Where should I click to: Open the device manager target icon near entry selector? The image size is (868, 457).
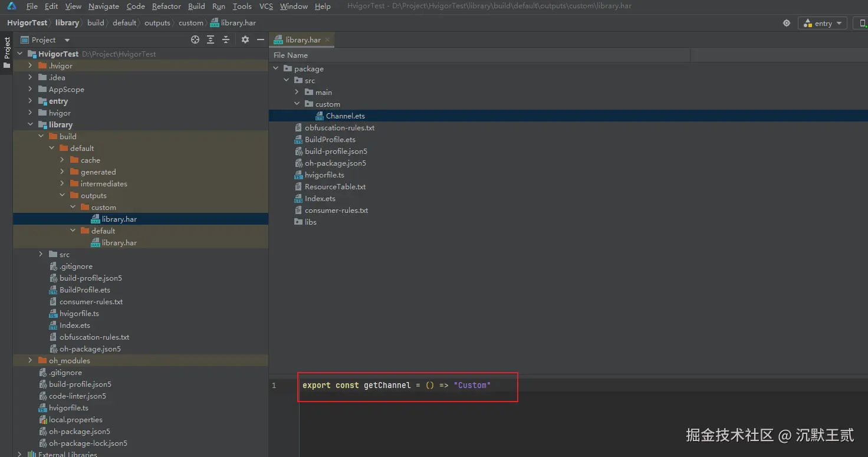tap(786, 23)
